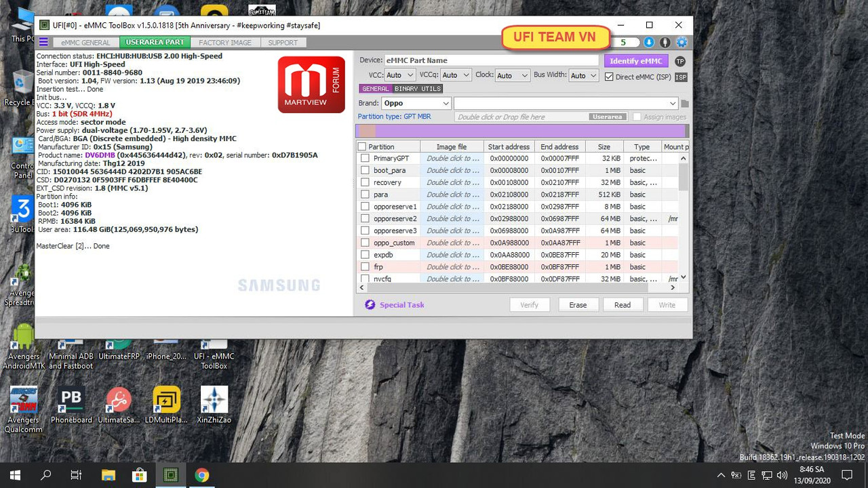Toggle the select-all Partition header checkbox

tap(362, 146)
